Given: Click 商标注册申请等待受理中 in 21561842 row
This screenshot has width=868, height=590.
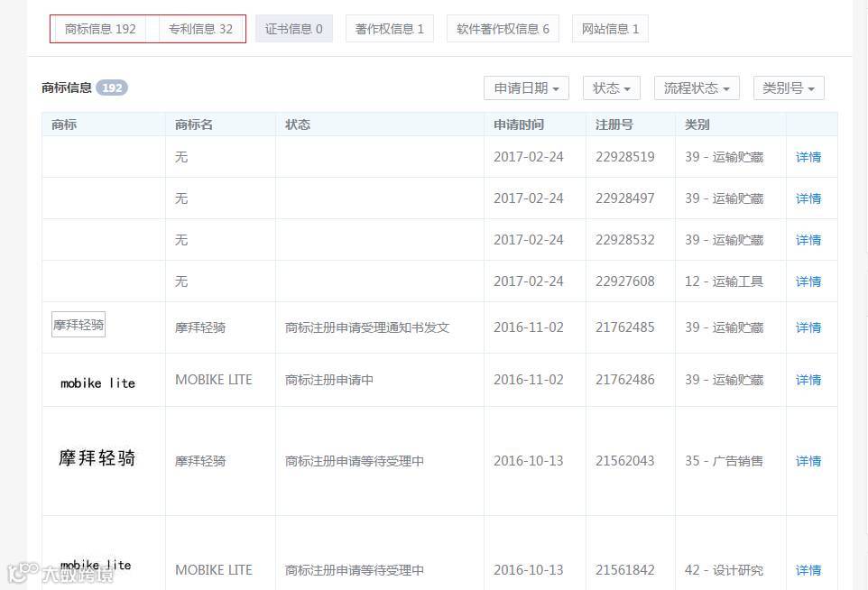Looking at the screenshot, I should coord(355,570).
